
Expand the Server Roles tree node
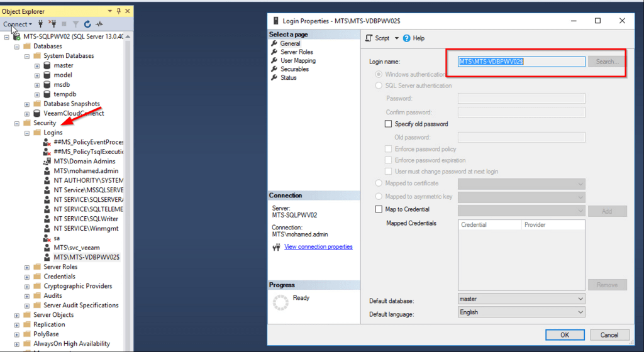(27, 267)
